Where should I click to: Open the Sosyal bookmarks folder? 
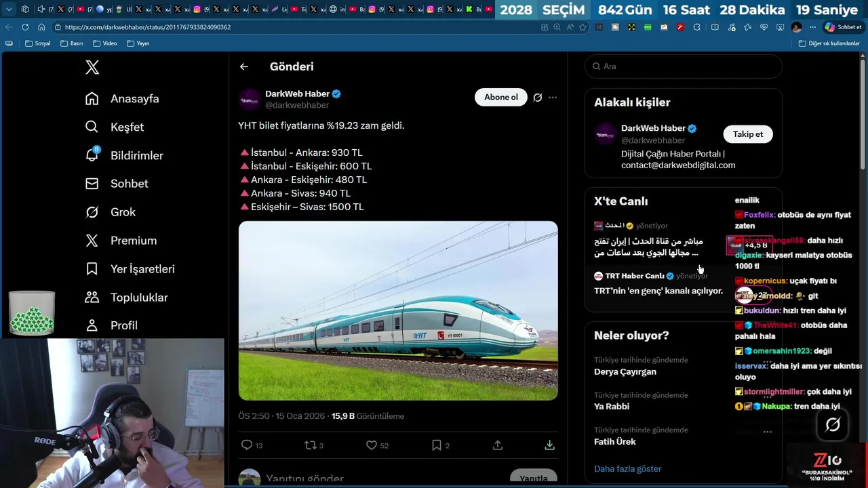[x=37, y=43]
